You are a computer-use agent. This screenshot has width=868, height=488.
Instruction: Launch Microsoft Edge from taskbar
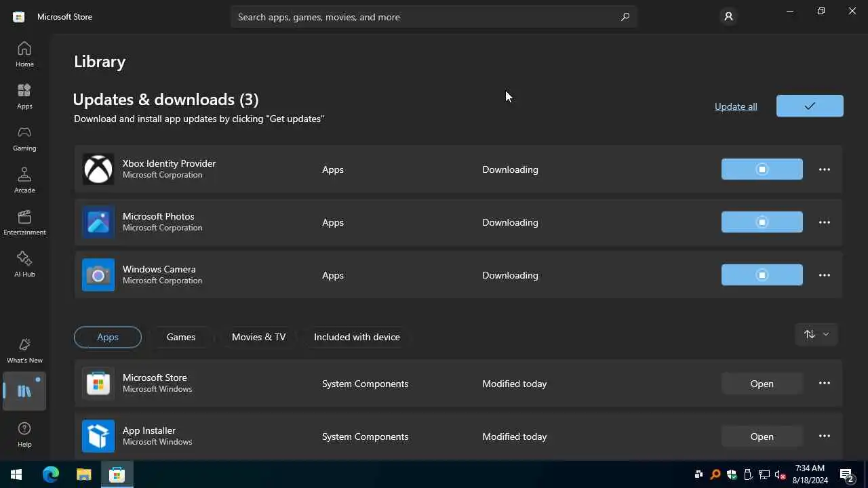point(51,474)
